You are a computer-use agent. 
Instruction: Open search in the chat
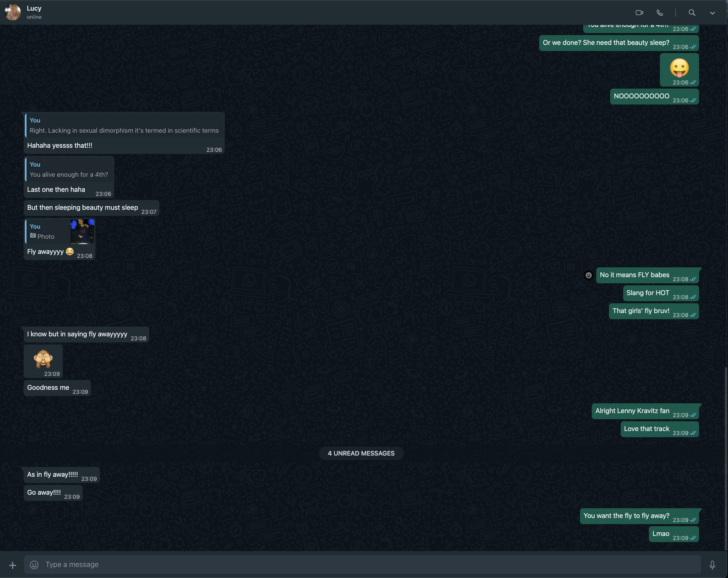pyautogui.click(x=692, y=13)
